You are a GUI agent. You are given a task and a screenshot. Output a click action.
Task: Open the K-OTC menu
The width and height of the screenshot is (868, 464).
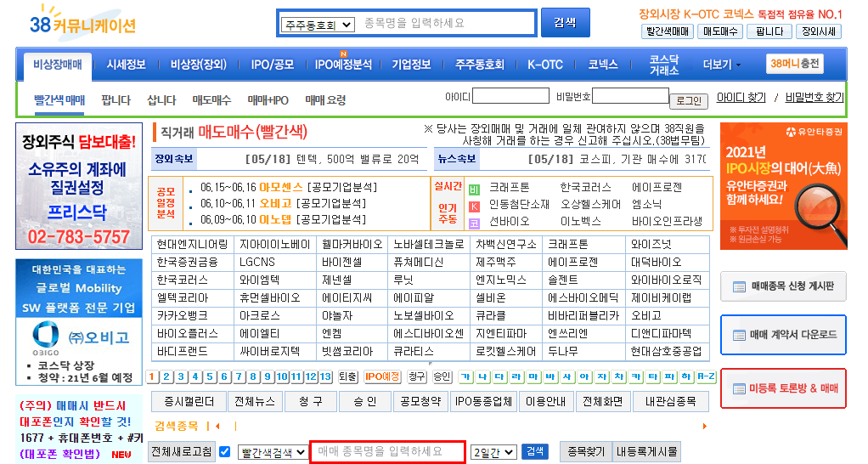click(544, 65)
